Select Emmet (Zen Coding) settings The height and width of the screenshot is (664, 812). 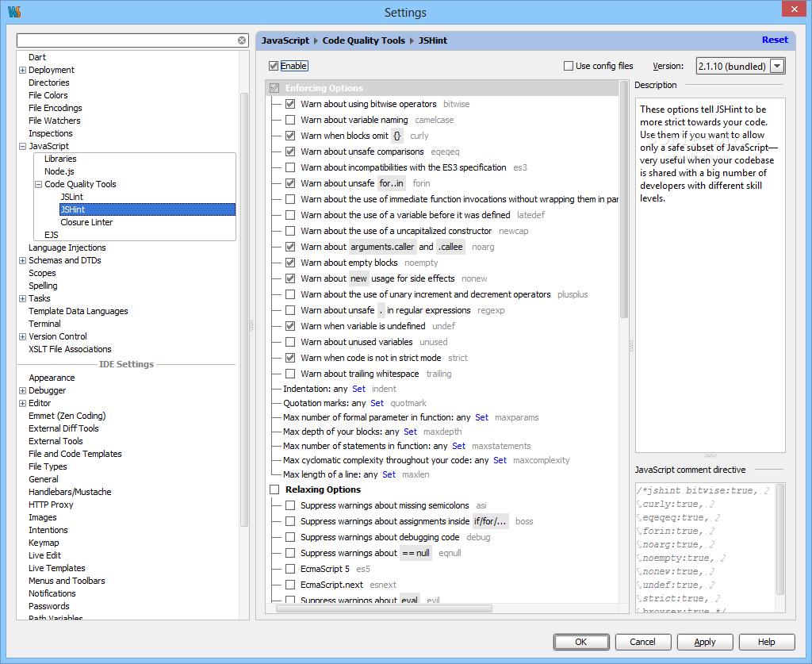tap(67, 416)
